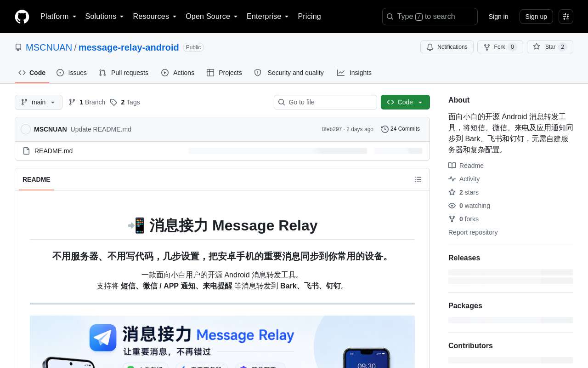Expand the Open Source menu
This screenshot has height=368, width=588.
point(212,17)
